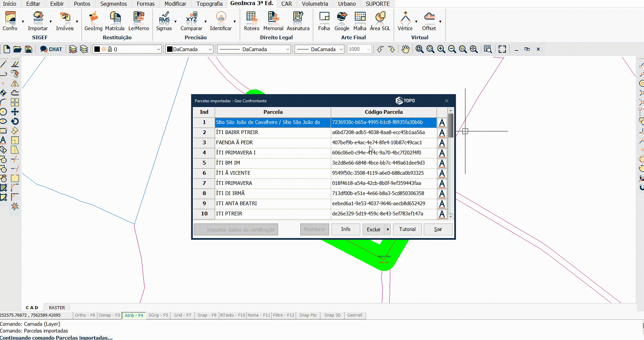The image size is (644, 340).
Task: Open the Folha tool
Action: [324, 21]
